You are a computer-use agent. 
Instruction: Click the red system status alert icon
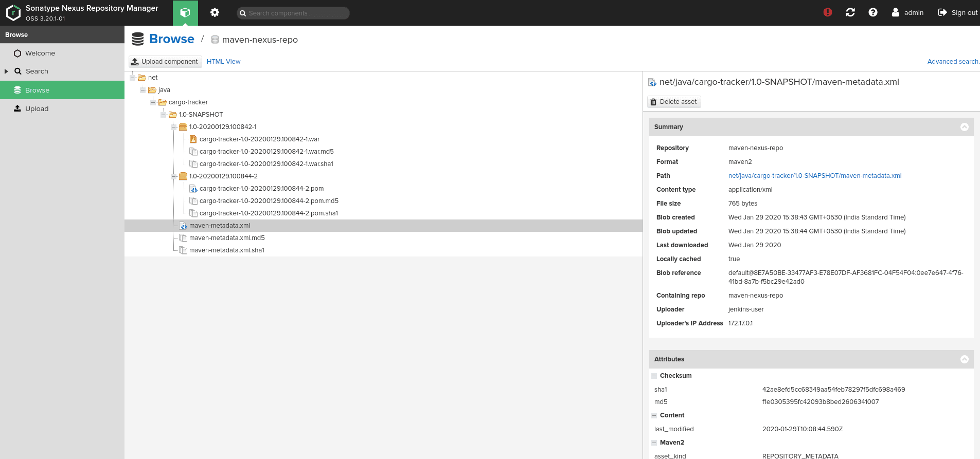click(827, 12)
